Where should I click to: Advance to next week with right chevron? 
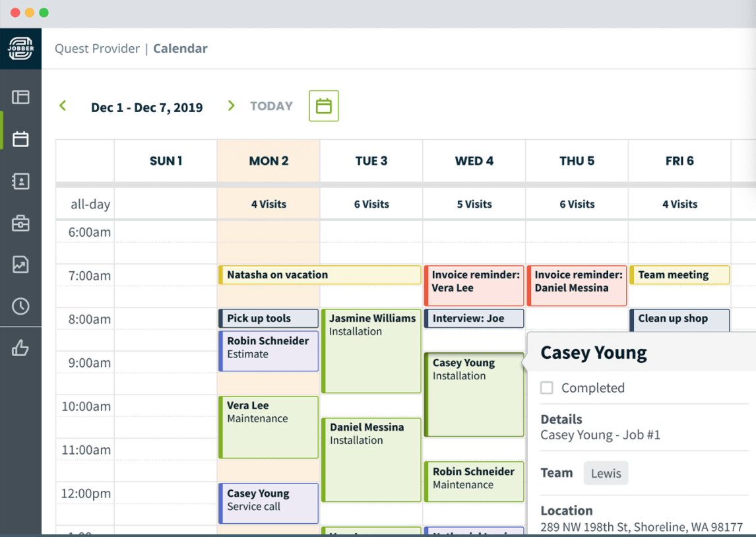(x=231, y=106)
